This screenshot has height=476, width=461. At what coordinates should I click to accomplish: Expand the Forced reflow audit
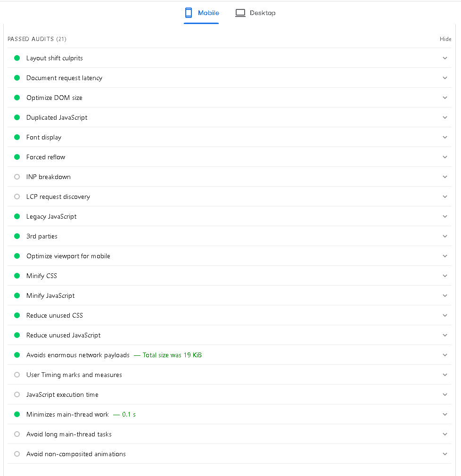click(445, 157)
